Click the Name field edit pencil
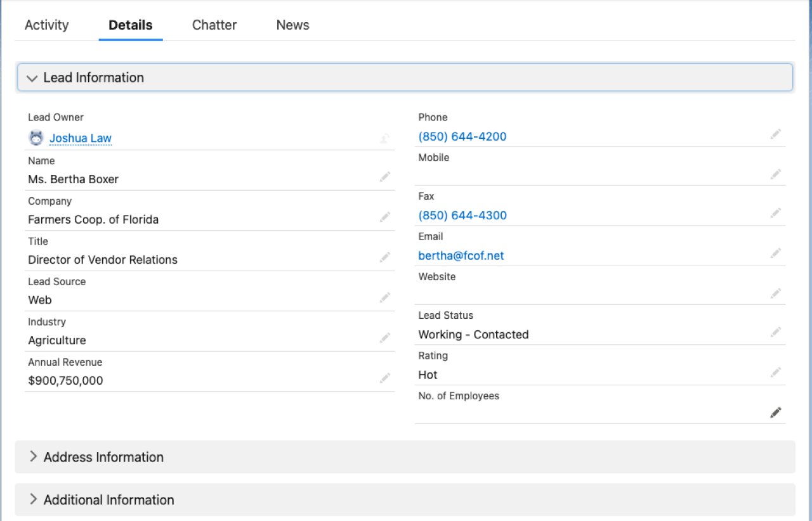This screenshot has height=521, width=812. [x=385, y=177]
